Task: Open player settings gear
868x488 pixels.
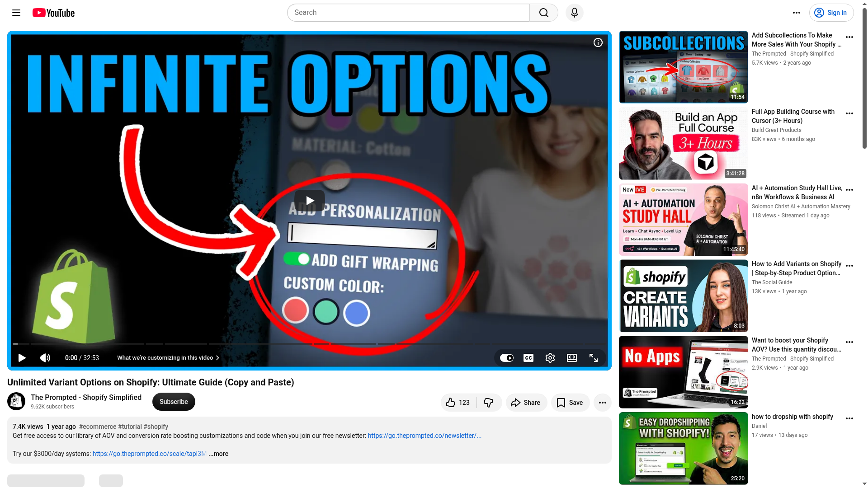Action: (550, 358)
